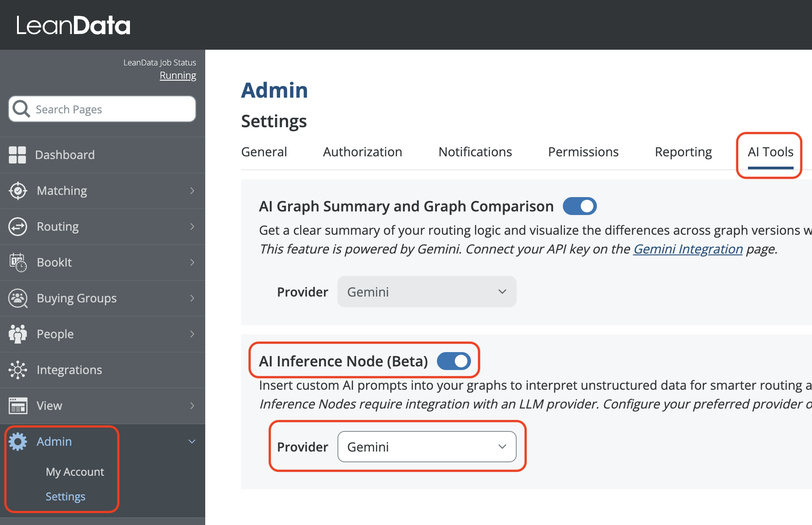Screen dimensions: 812x525
Task: Open the AI Inference Node Provider dropdown
Action: [427, 447]
